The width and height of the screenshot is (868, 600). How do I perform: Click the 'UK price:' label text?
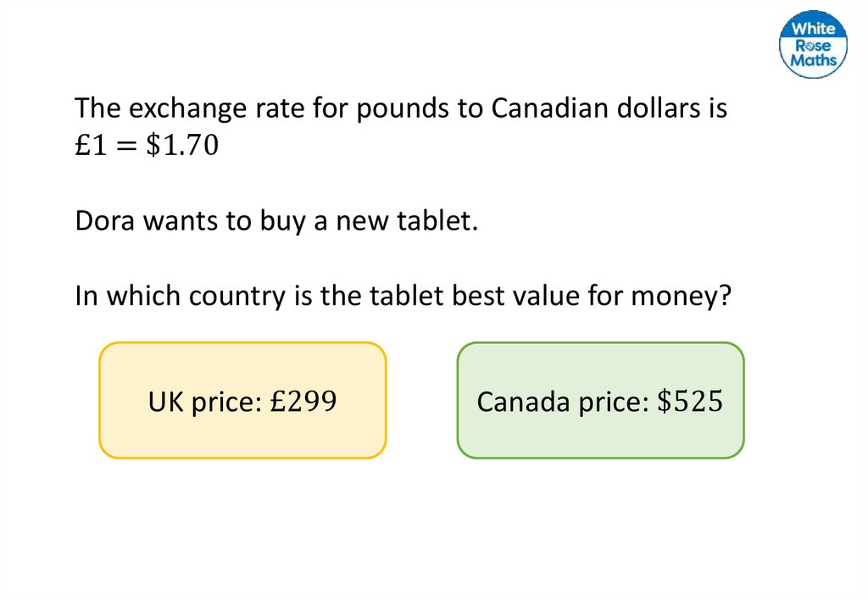(x=206, y=402)
